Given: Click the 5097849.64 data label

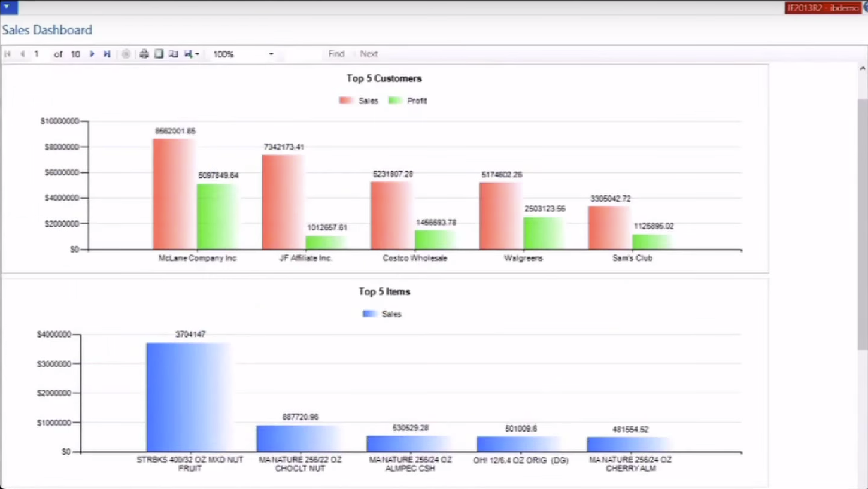Looking at the screenshot, I should click(218, 176).
